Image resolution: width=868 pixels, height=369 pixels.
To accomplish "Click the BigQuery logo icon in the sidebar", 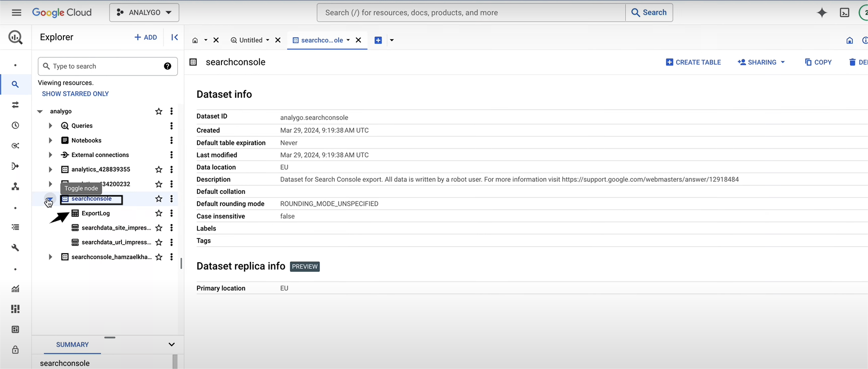I will [16, 37].
